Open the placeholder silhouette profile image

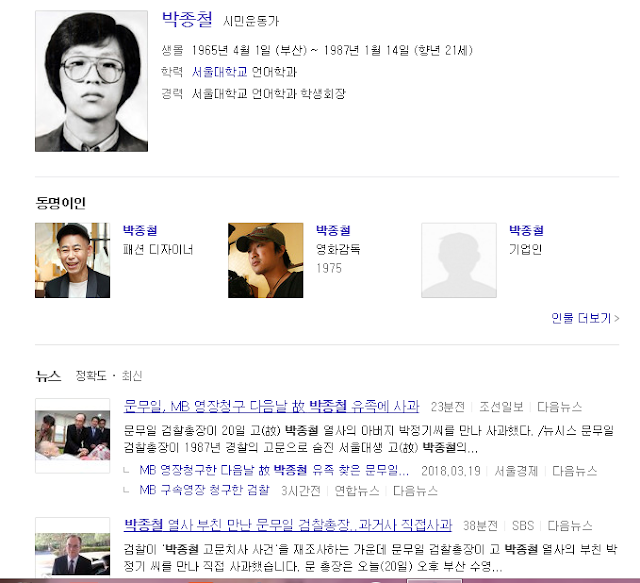pos(459,260)
